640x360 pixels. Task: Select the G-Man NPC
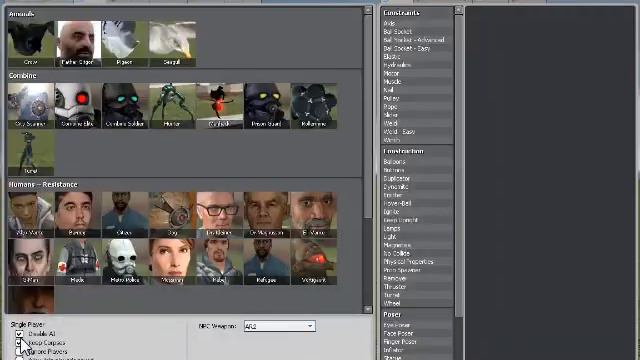[31, 262]
